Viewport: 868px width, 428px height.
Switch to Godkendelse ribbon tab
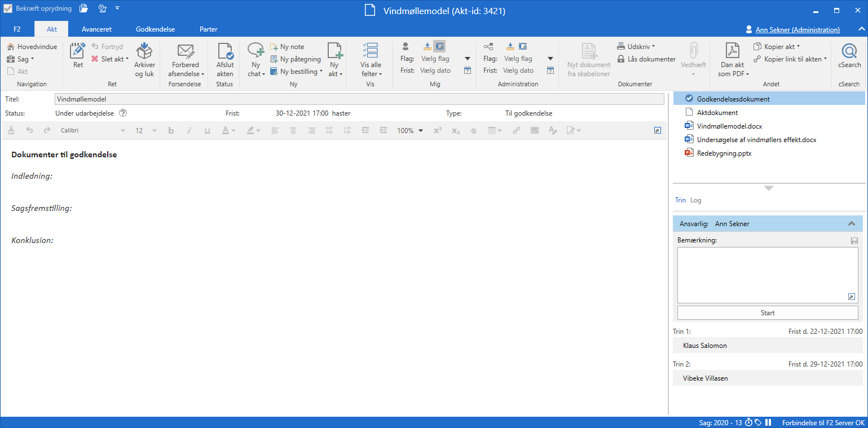(155, 29)
